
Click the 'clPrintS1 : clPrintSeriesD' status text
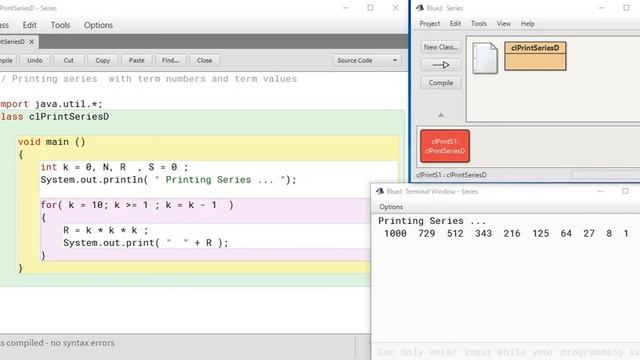(x=451, y=175)
